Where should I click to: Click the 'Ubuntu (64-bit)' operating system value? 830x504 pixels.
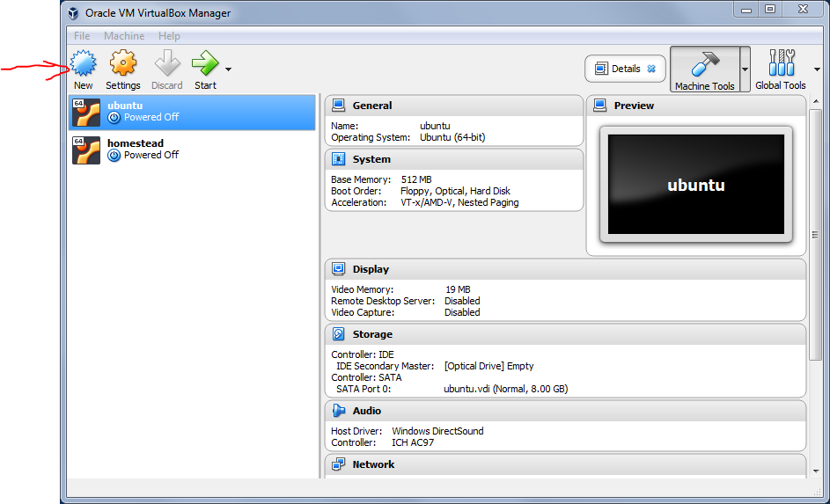(452, 137)
